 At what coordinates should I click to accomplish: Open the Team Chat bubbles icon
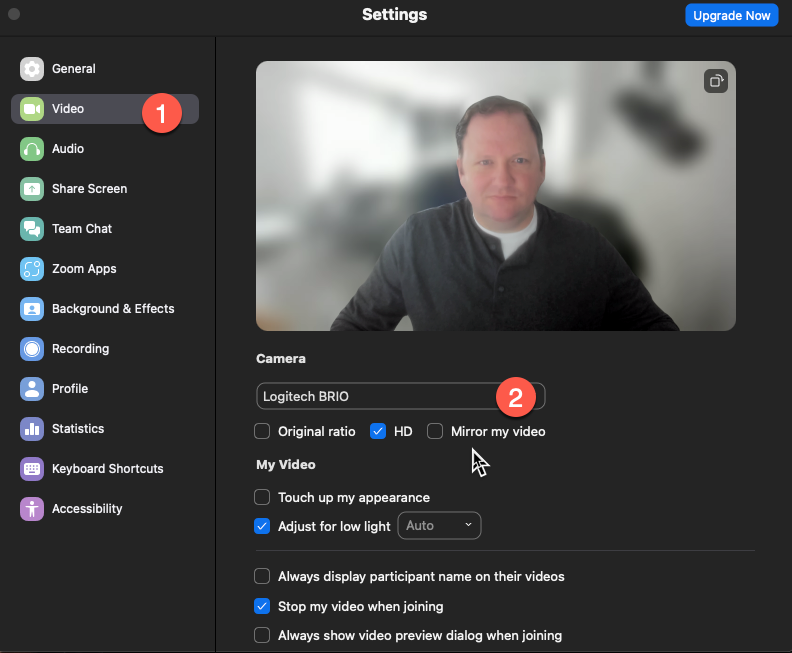click(32, 229)
